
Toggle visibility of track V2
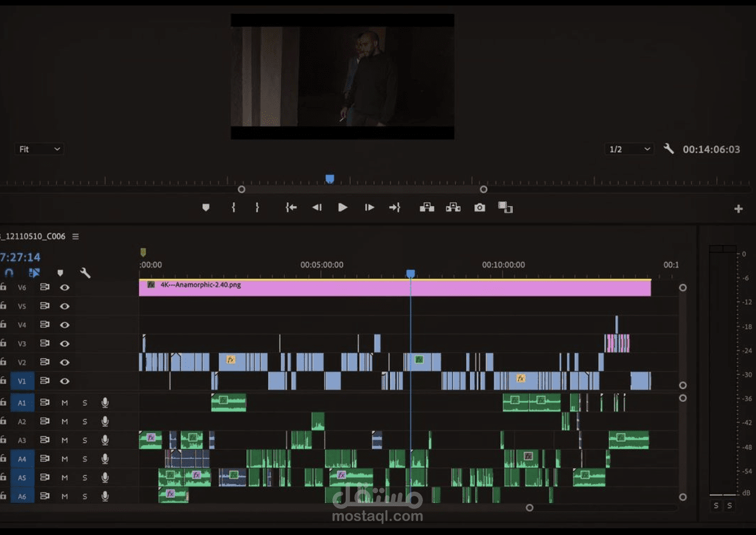(64, 362)
